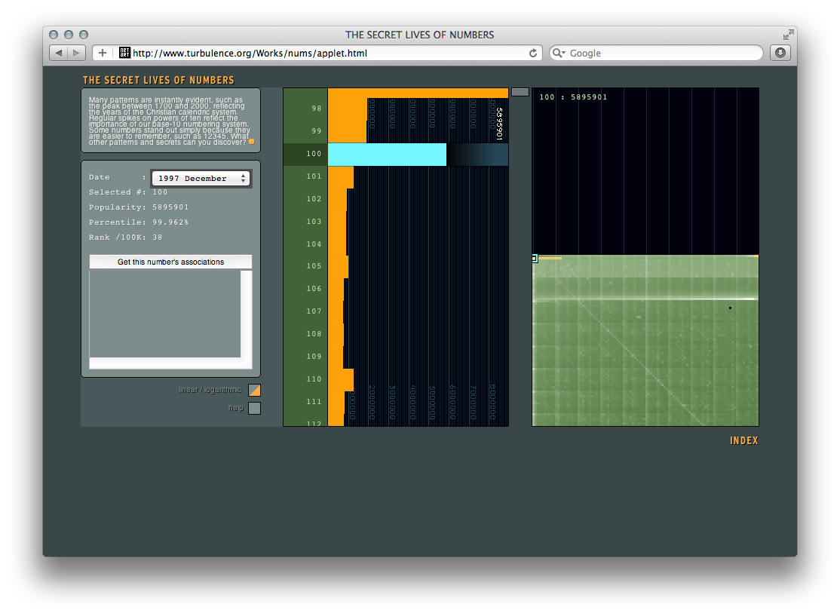Select the highlighted cyan bar for number 100

point(387,155)
